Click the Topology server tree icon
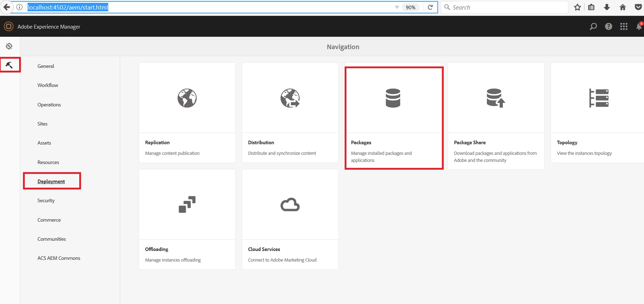This screenshot has width=644, height=304. click(599, 98)
